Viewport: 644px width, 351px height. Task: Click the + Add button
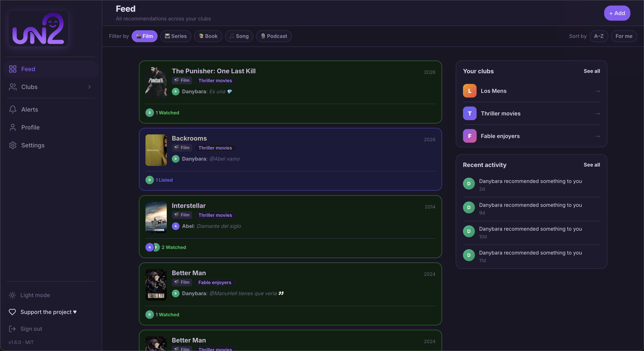point(617,13)
